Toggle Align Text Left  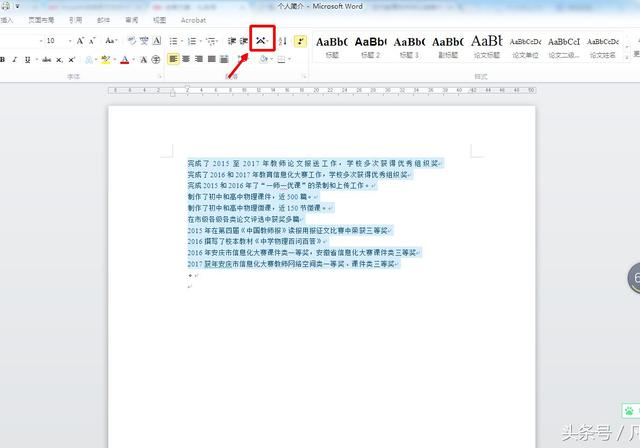point(173,59)
